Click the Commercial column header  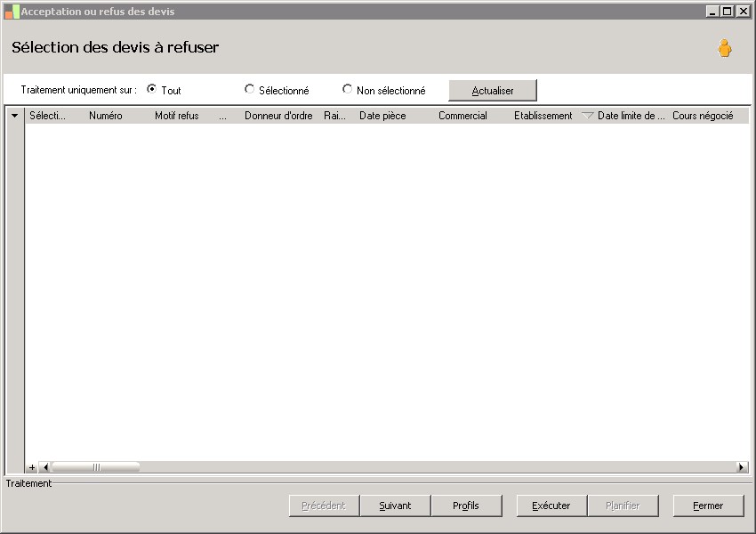pos(462,116)
